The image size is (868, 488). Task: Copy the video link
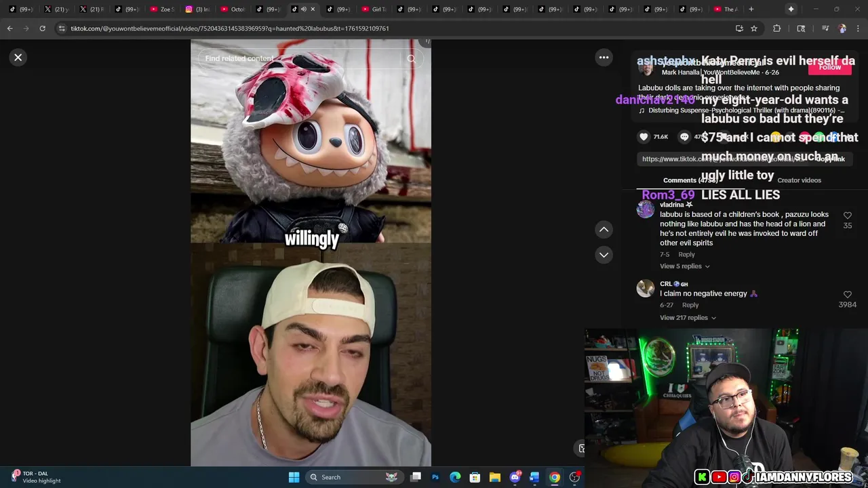pyautogui.click(x=829, y=159)
